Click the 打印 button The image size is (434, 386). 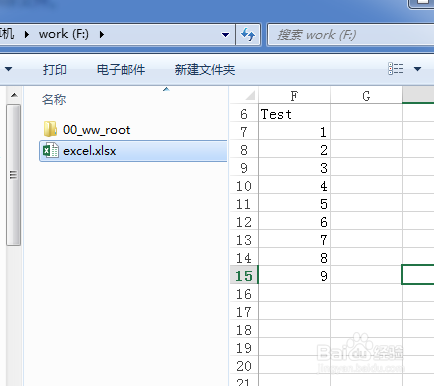[x=55, y=70]
